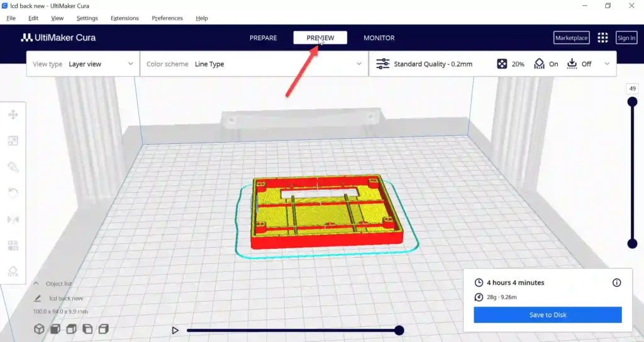Click the 4 hours 4 minutes estimate
The image size is (644, 342).
tap(516, 282)
